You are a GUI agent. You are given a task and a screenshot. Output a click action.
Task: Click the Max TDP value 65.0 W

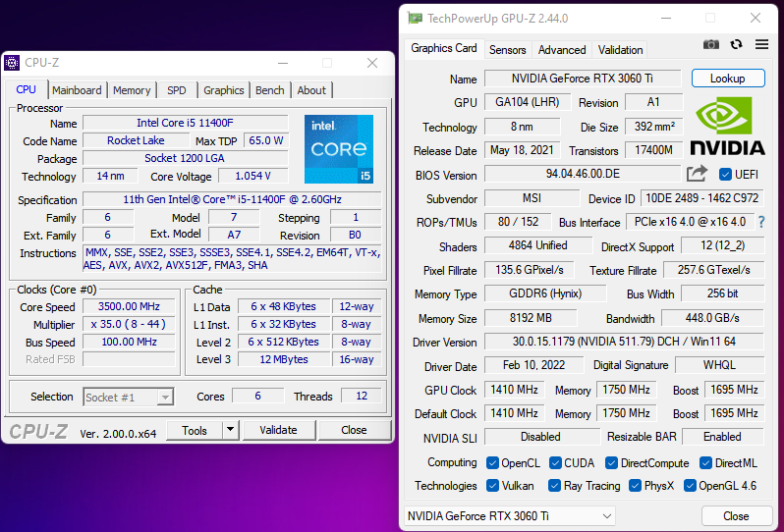point(266,140)
